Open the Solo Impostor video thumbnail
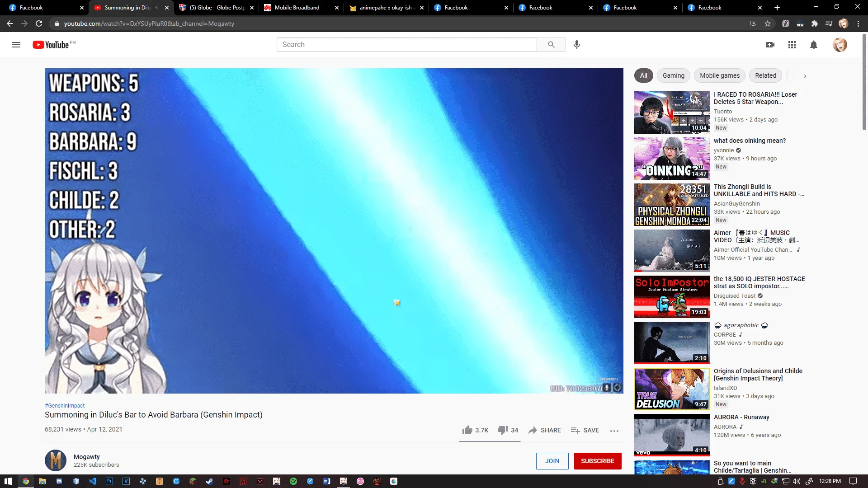This screenshot has height=488, width=868. [x=672, y=297]
